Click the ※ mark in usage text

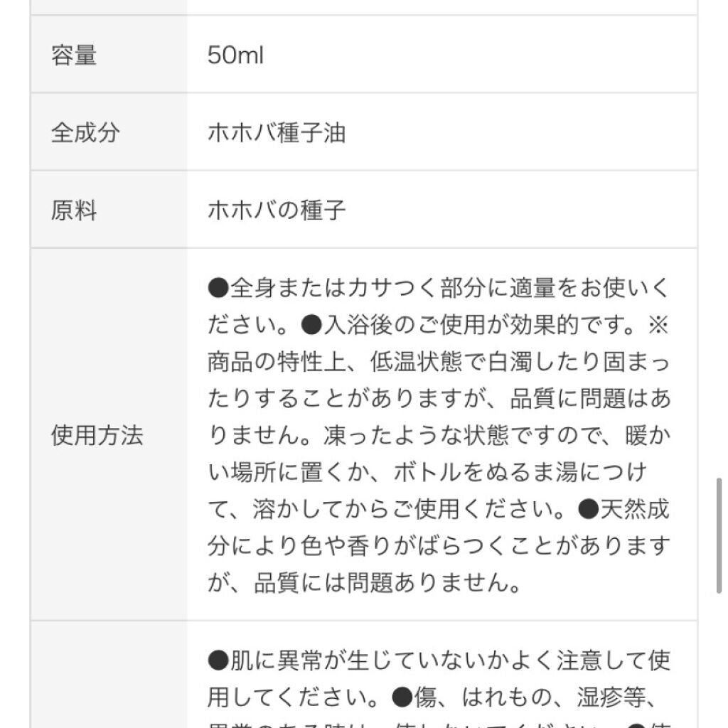point(658,325)
